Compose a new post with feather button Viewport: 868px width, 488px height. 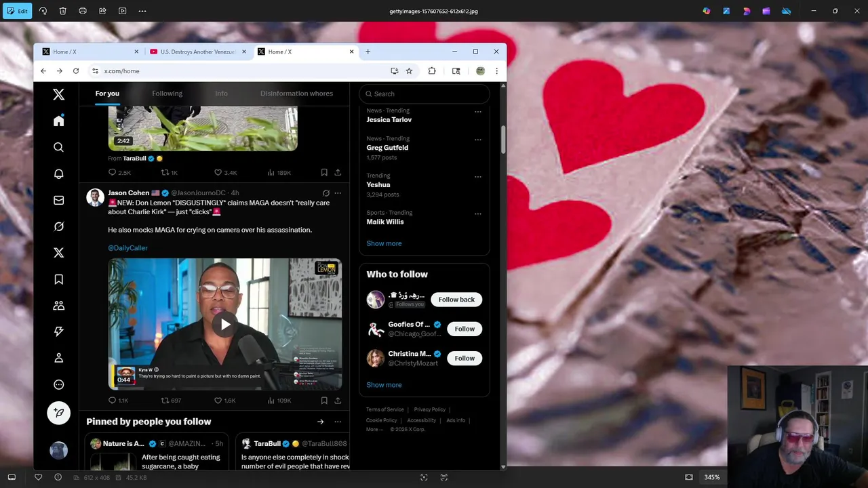coord(59,413)
